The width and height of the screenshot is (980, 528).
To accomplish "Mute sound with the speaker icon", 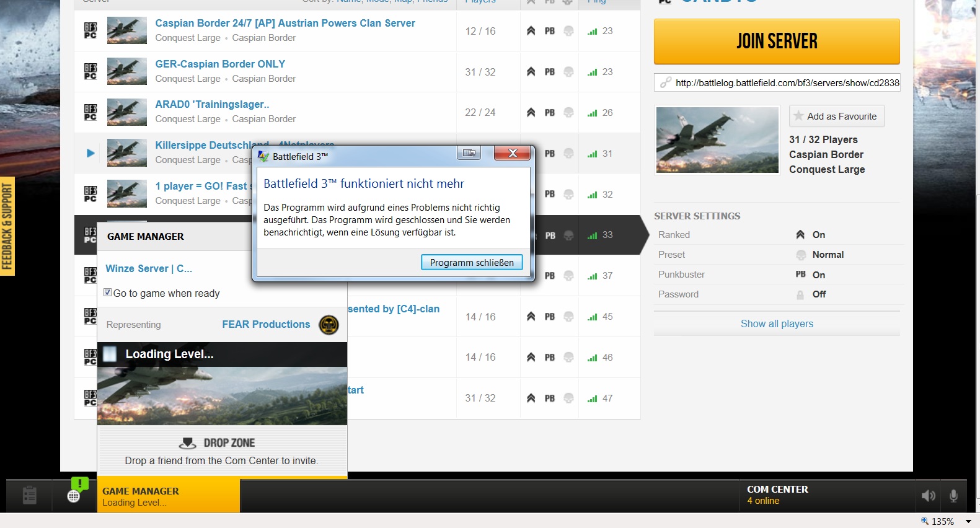I will [929, 496].
